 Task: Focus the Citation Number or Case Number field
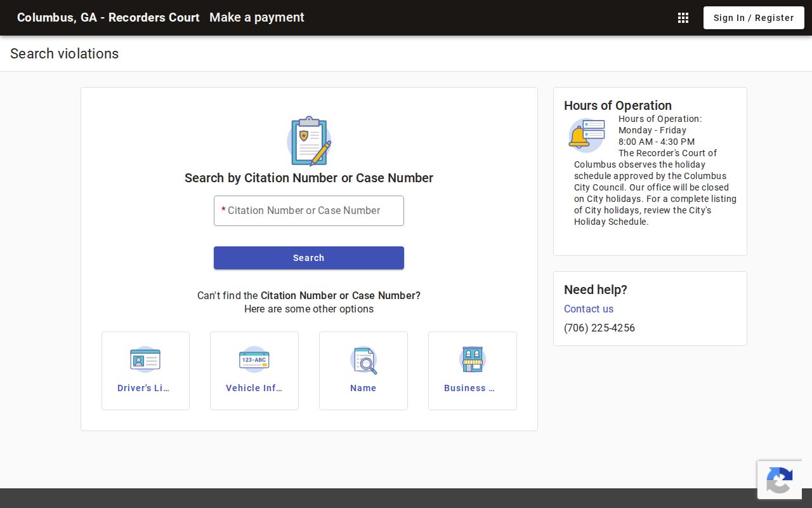click(309, 211)
